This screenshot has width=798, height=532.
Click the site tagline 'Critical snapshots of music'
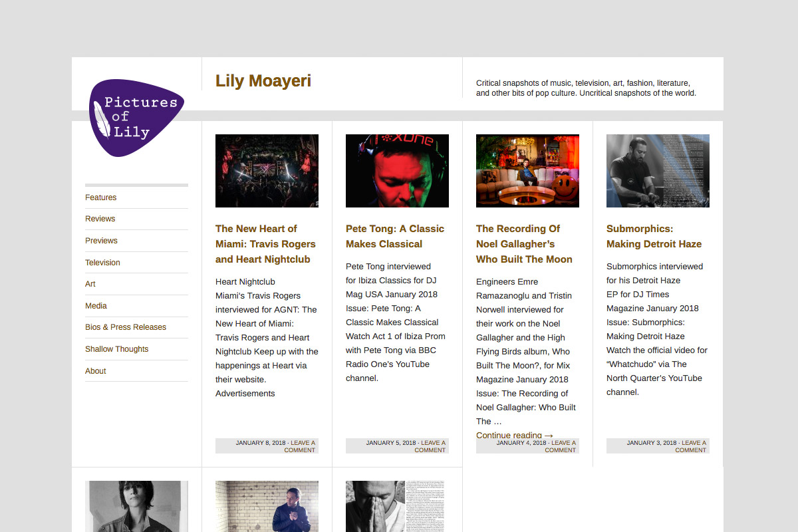586,88
